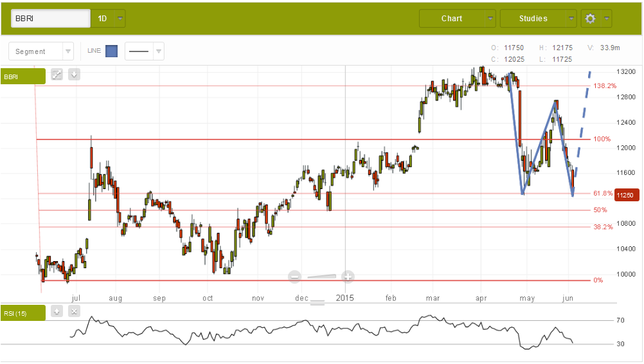
Task: Open the Chart menu
Action: point(457,19)
